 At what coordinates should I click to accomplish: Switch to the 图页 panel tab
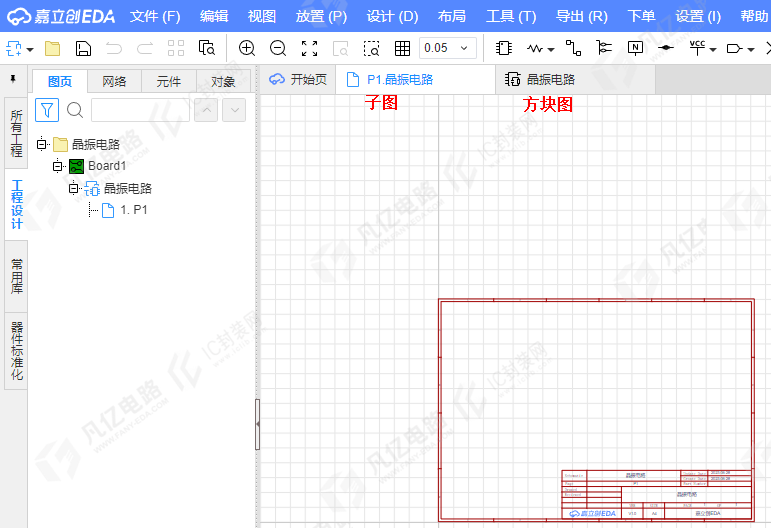click(60, 81)
